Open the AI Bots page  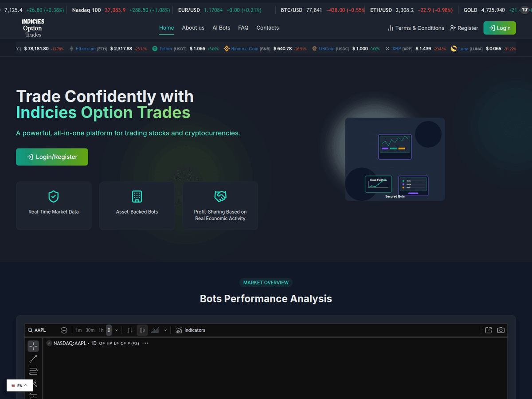coord(221,27)
